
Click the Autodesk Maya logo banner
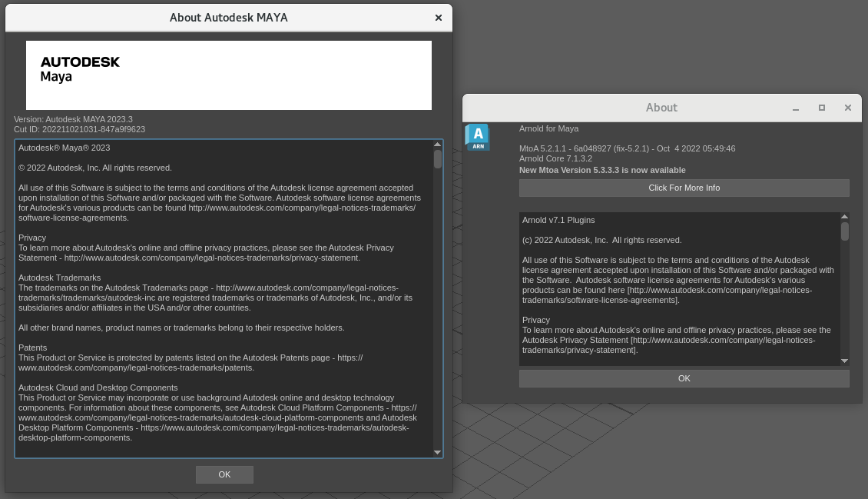click(x=229, y=75)
